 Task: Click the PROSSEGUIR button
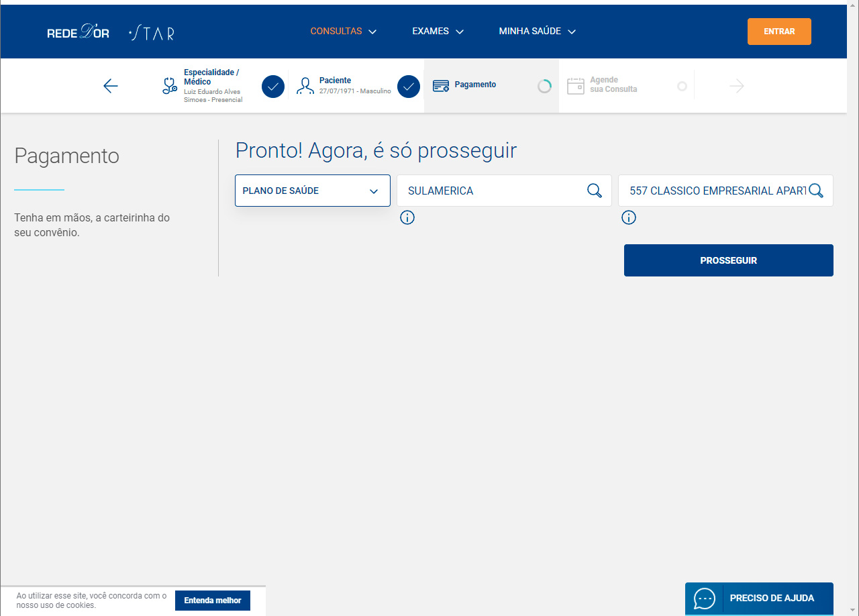pyautogui.click(x=729, y=260)
